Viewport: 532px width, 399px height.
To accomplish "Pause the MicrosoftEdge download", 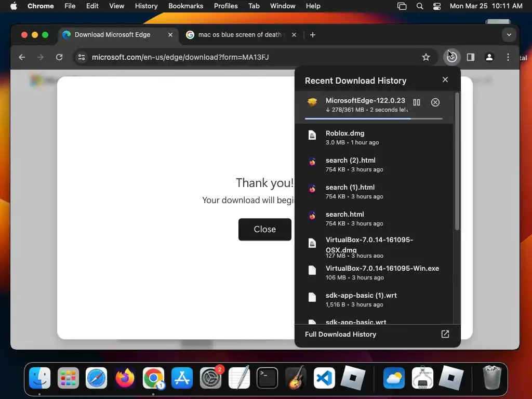I will pyautogui.click(x=417, y=102).
